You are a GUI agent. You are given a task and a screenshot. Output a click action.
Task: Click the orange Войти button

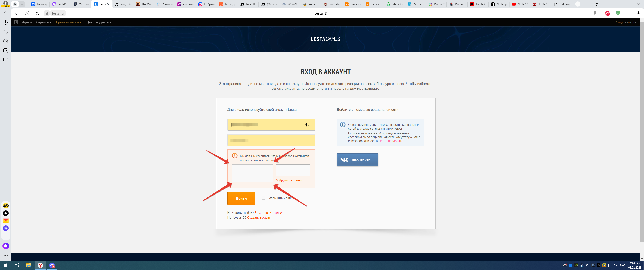[241, 198]
